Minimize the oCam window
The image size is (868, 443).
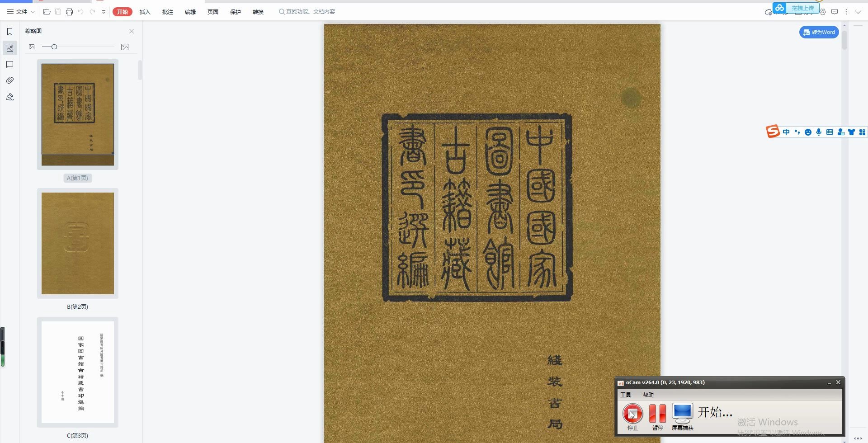(829, 383)
